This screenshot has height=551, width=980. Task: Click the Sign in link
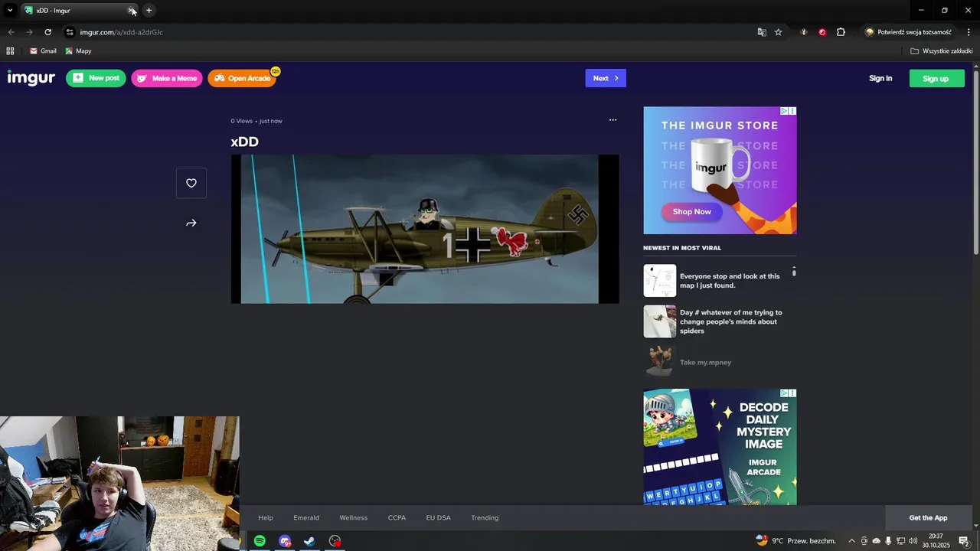pyautogui.click(x=880, y=78)
